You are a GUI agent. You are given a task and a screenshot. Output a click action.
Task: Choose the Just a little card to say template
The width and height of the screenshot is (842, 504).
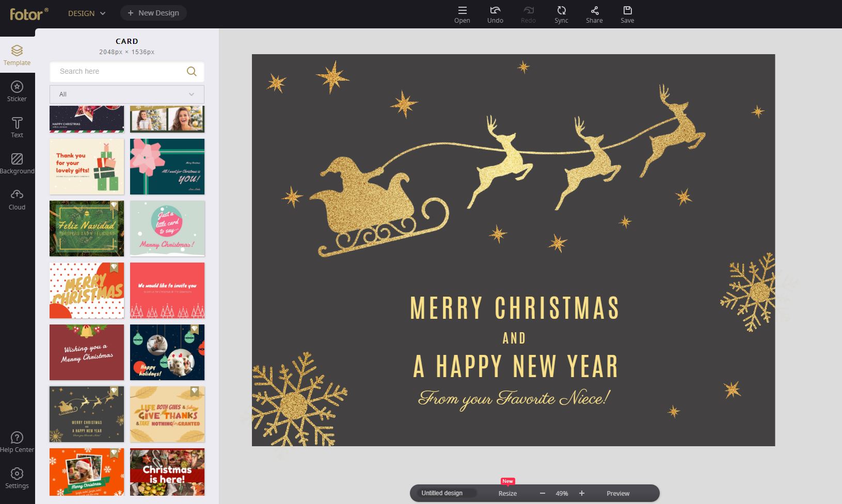pyautogui.click(x=167, y=229)
